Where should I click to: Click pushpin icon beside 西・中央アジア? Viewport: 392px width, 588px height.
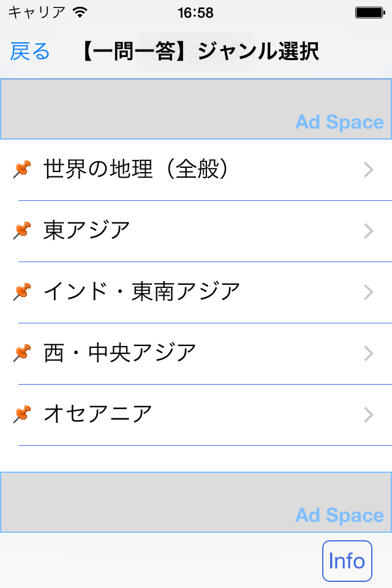[x=21, y=353]
